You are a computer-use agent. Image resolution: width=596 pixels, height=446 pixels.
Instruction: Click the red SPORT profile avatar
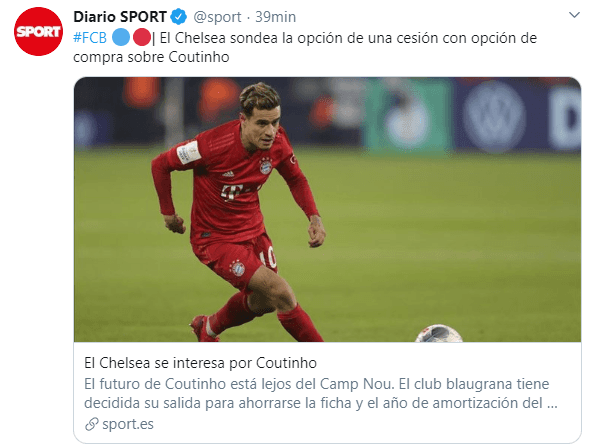[x=38, y=32]
